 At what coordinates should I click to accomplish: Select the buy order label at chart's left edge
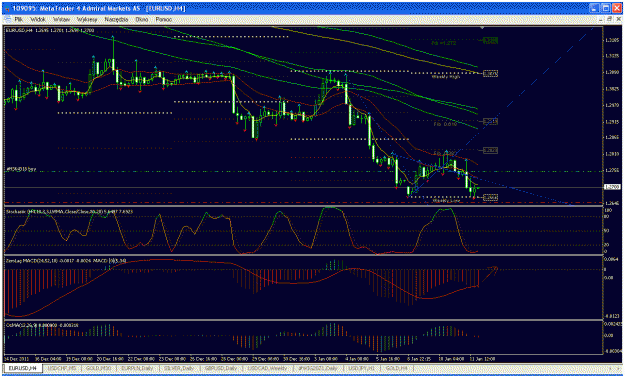21,169
